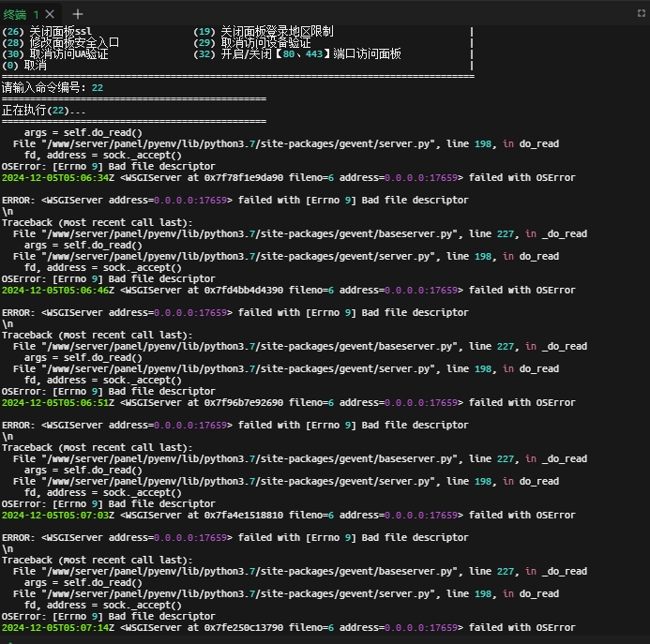This screenshot has width=650, height=644.
Task: Click the timestamp 2024-12-05T05:07:03Z log line
Action: 289,516
